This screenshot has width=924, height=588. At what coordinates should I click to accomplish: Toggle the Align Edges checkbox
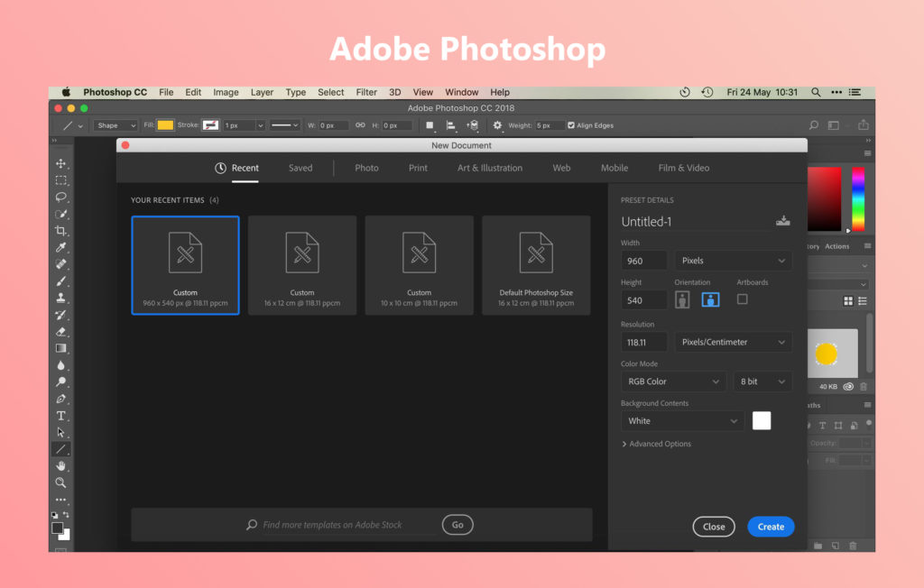click(x=570, y=125)
